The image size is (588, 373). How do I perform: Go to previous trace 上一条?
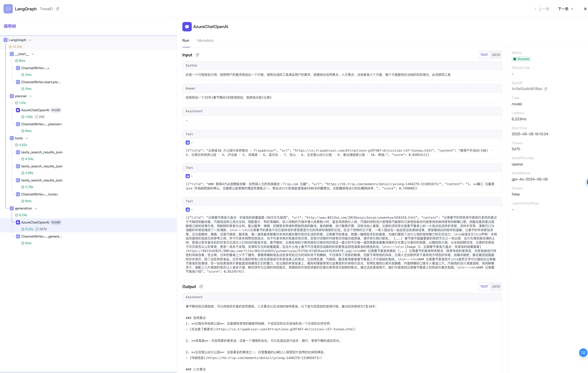click(542, 9)
